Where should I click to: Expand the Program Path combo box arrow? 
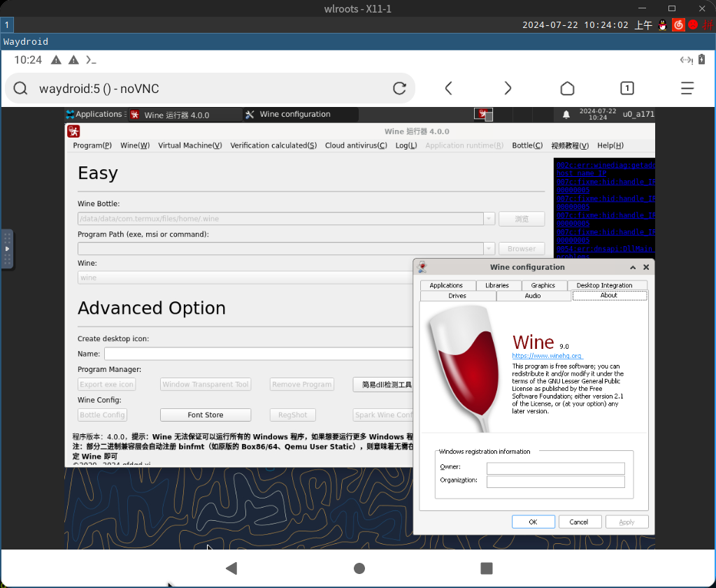click(x=489, y=248)
